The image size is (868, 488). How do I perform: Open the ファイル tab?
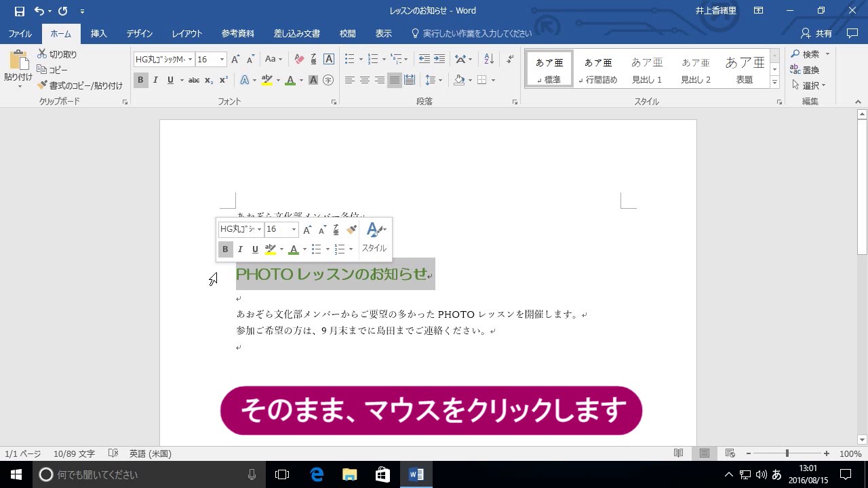click(20, 33)
